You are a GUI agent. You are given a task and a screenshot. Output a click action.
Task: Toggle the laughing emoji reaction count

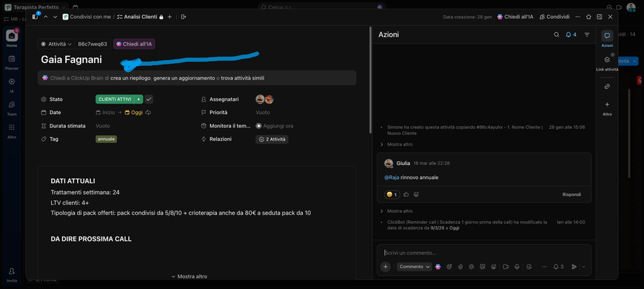392,195
